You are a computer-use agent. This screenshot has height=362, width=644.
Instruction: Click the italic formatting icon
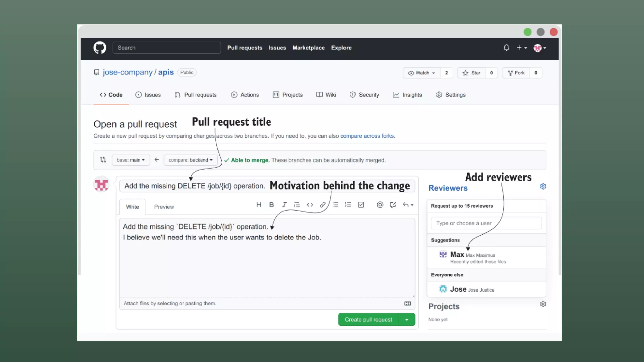tap(284, 205)
